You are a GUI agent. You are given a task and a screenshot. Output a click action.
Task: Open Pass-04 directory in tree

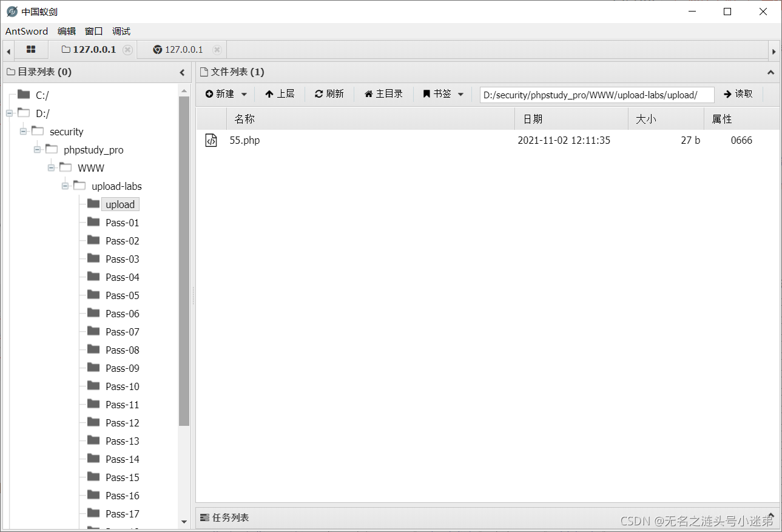tap(123, 277)
